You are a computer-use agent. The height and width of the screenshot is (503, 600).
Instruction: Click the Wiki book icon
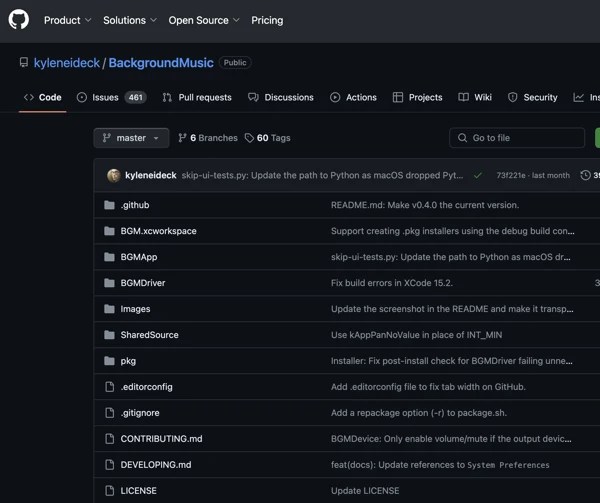pyautogui.click(x=463, y=97)
